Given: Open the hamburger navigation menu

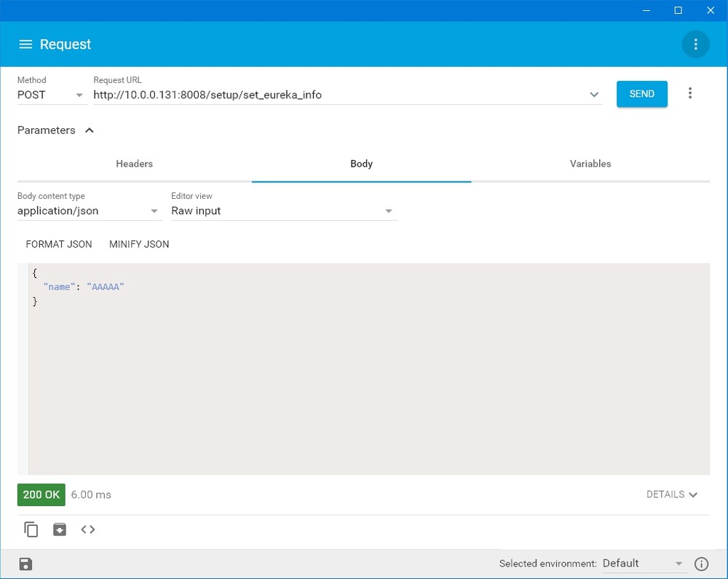Looking at the screenshot, I should (x=25, y=44).
